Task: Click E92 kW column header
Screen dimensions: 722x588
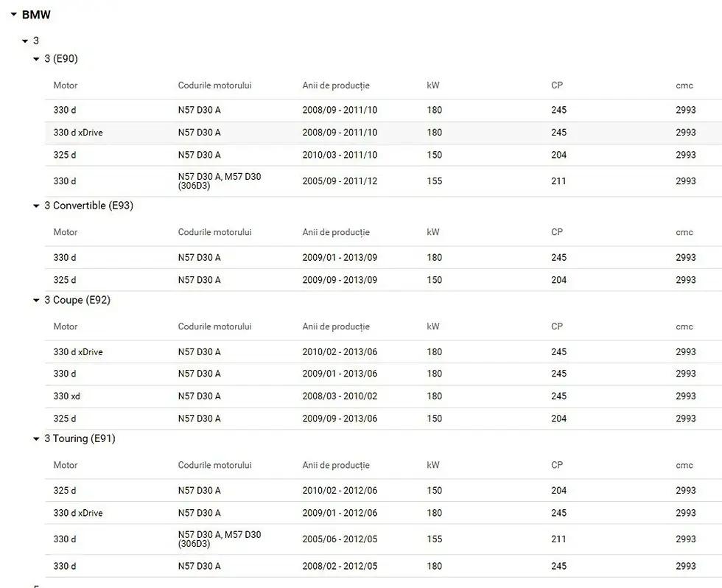Action: (x=433, y=326)
